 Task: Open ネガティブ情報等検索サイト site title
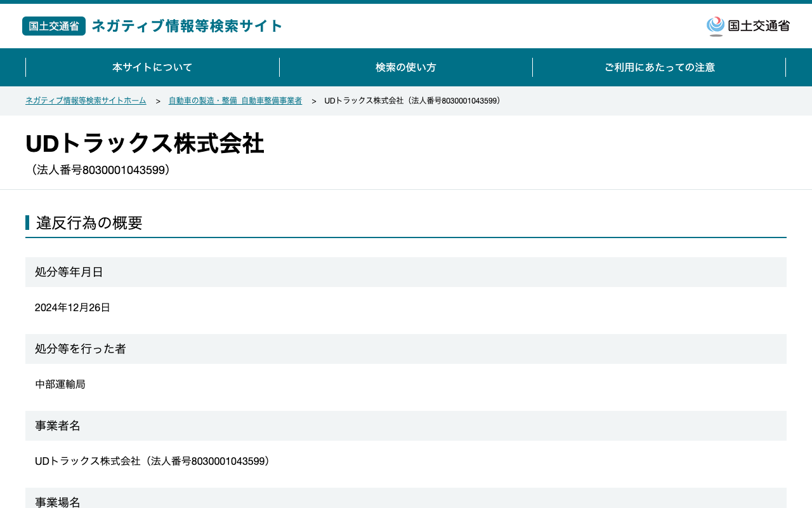(187, 26)
